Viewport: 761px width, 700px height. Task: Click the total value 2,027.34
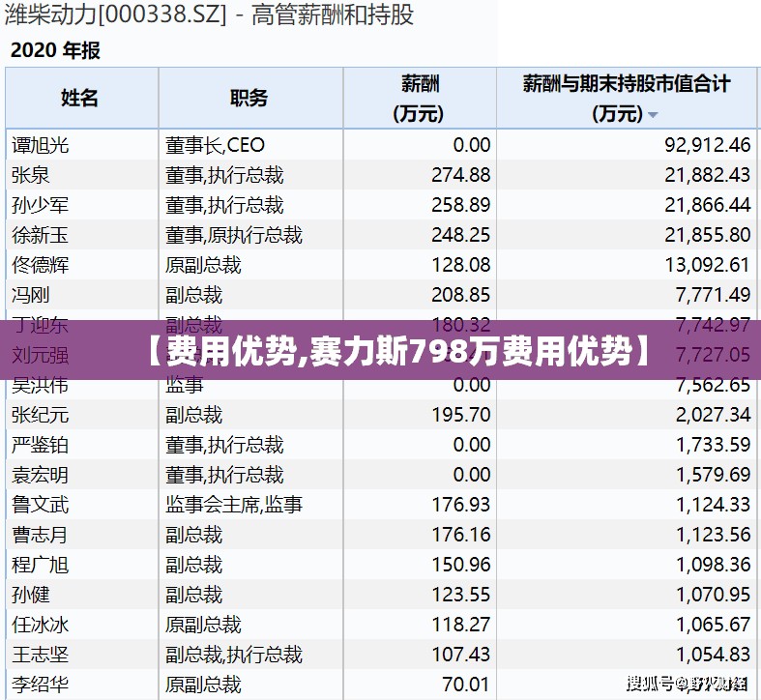(713, 415)
